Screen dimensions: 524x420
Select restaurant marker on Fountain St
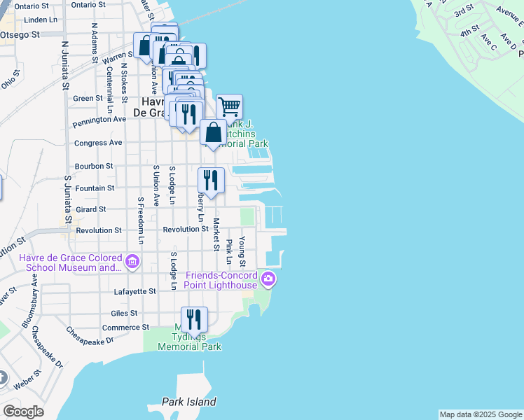211,181
